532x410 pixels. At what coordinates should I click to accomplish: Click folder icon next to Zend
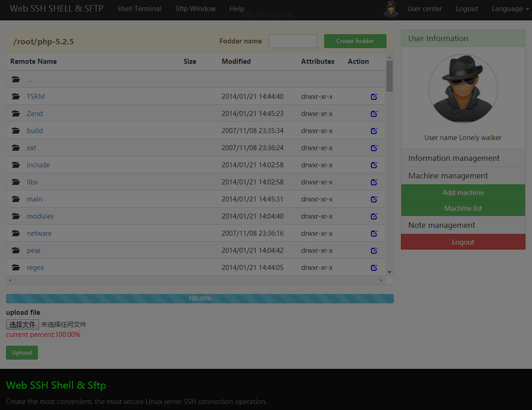point(16,113)
